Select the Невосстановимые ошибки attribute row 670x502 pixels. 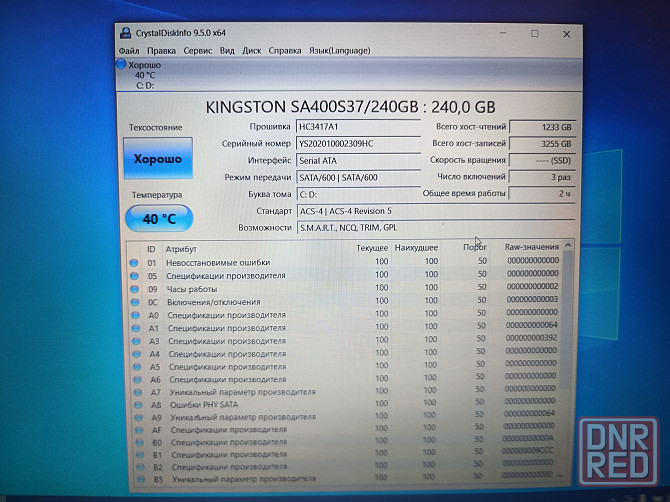tap(345, 262)
